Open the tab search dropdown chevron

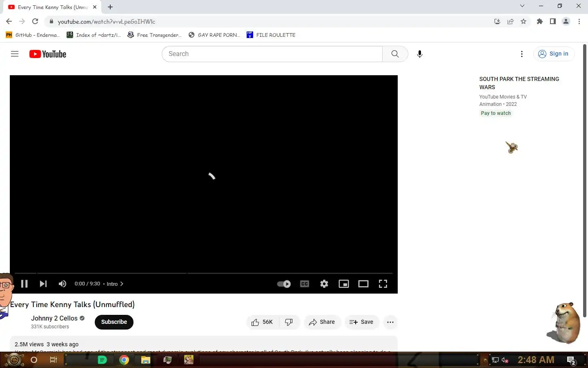(x=522, y=6)
